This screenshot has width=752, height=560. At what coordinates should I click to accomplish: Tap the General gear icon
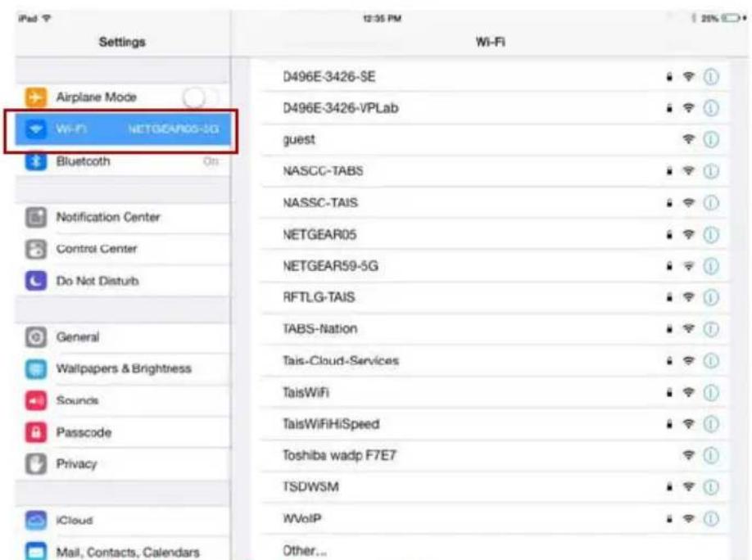[x=36, y=337]
